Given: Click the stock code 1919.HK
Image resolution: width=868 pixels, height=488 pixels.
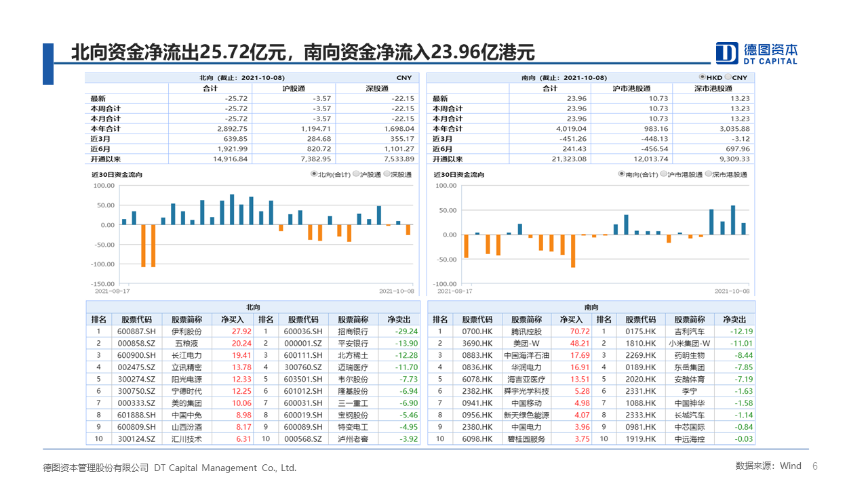Looking at the screenshot, I should (x=641, y=439).
